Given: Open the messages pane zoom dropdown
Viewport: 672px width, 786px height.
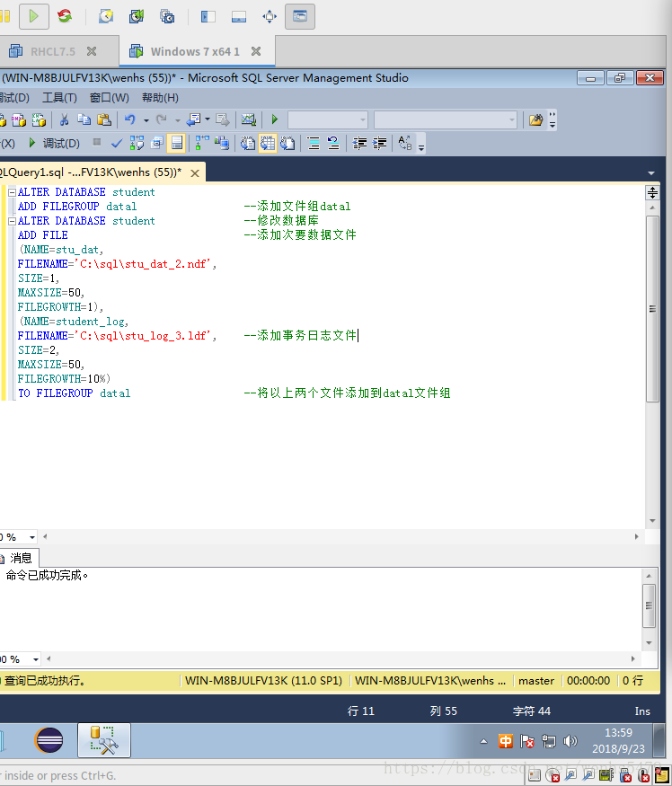Looking at the screenshot, I should pos(36,659).
